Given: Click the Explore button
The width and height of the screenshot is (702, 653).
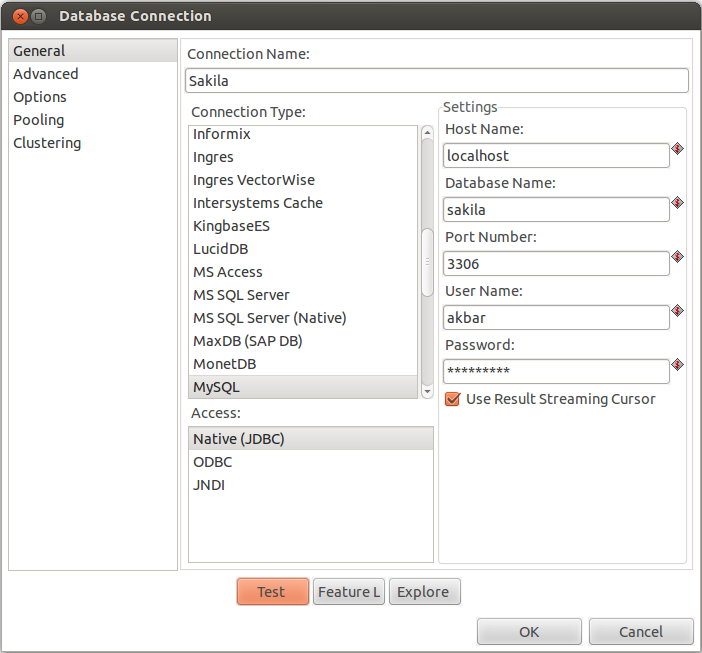Looking at the screenshot, I should (x=423, y=592).
